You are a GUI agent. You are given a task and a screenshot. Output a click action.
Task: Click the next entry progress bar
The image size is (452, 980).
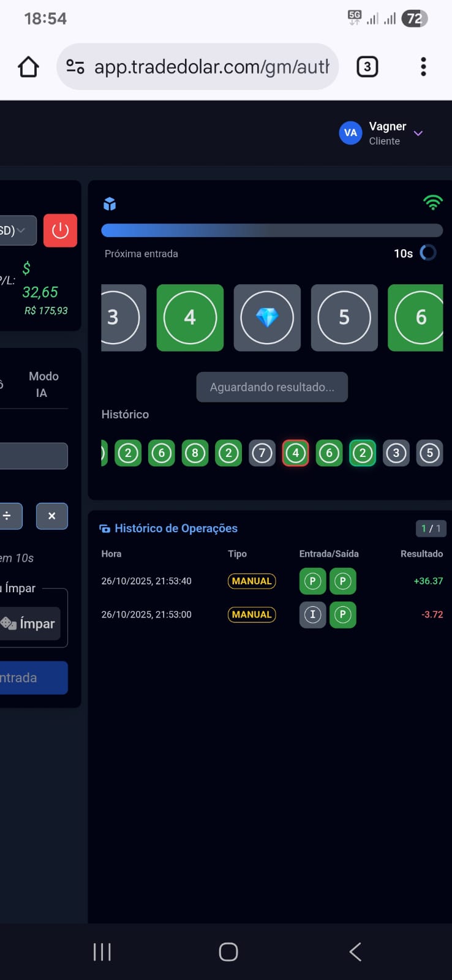[x=272, y=230]
